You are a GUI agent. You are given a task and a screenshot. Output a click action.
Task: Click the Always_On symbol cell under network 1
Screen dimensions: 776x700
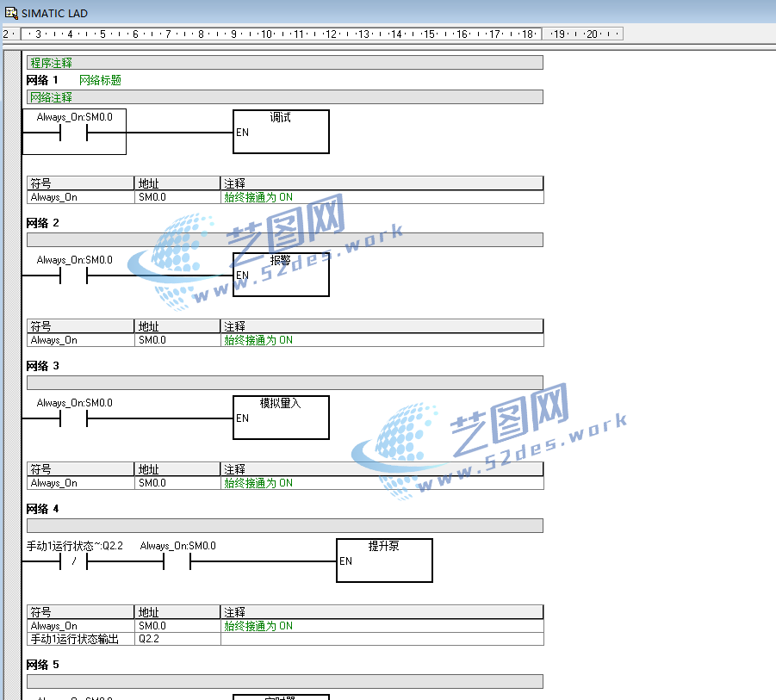pyautogui.click(x=80, y=197)
